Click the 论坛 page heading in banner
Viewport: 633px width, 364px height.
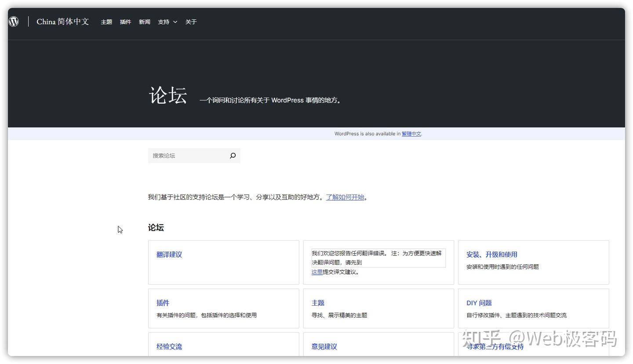point(168,95)
